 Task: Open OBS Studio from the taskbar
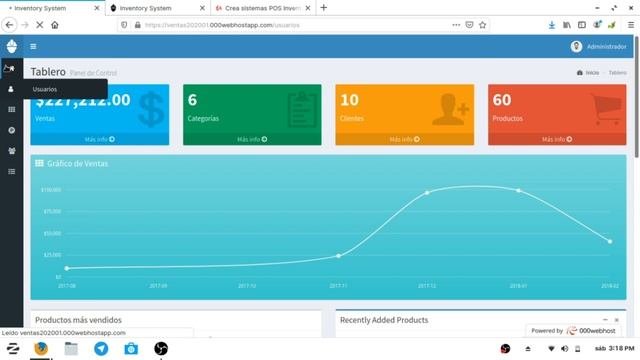pos(161,349)
